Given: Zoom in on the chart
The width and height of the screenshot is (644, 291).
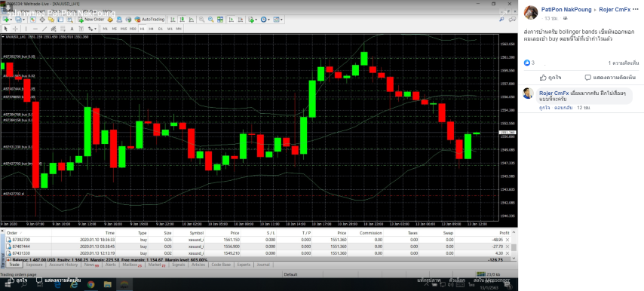Looking at the screenshot, I should 201,20.
